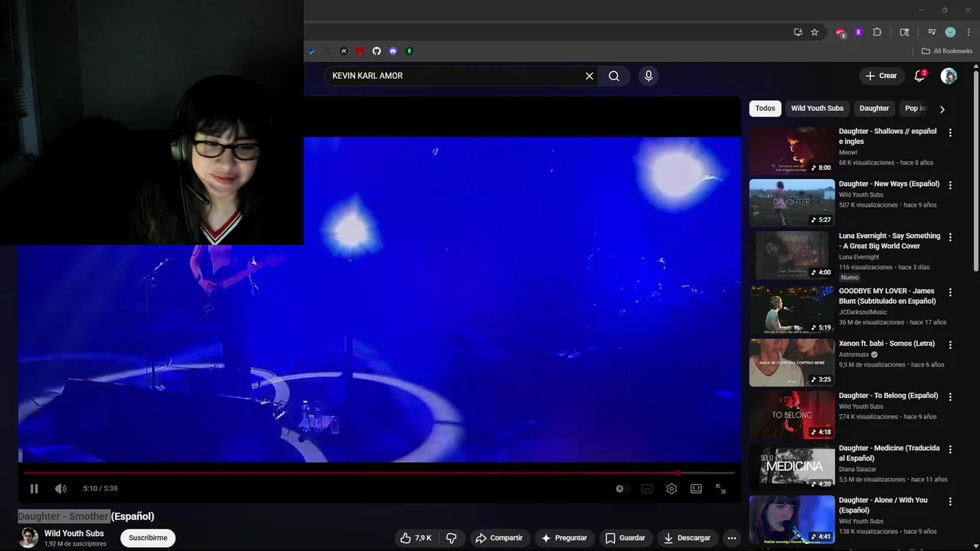
Task: Seek using the red video progress bar
Action: point(380,473)
